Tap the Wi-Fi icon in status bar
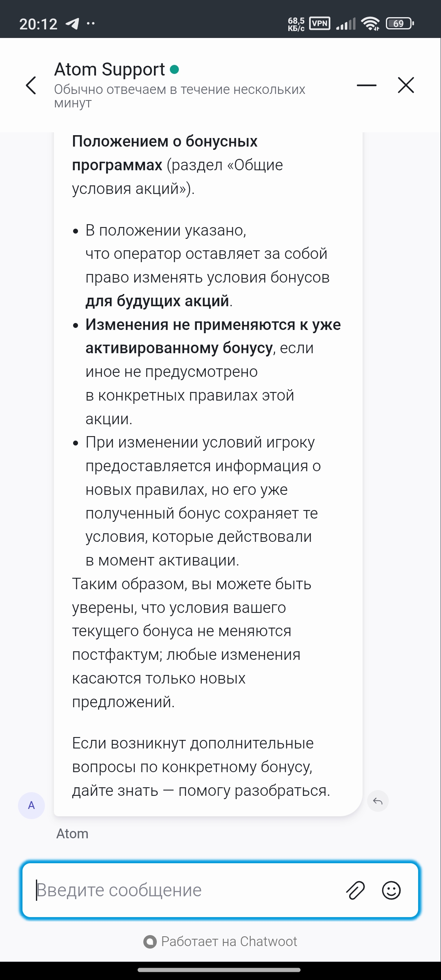Image resolution: width=441 pixels, height=980 pixels. [x=371, y=24]
